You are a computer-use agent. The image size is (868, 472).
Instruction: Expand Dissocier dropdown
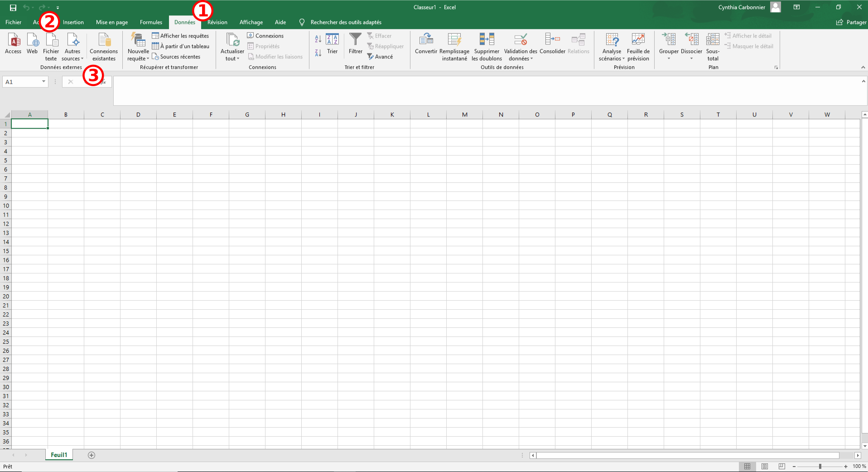pyautogui.click(x=691, y=58)
